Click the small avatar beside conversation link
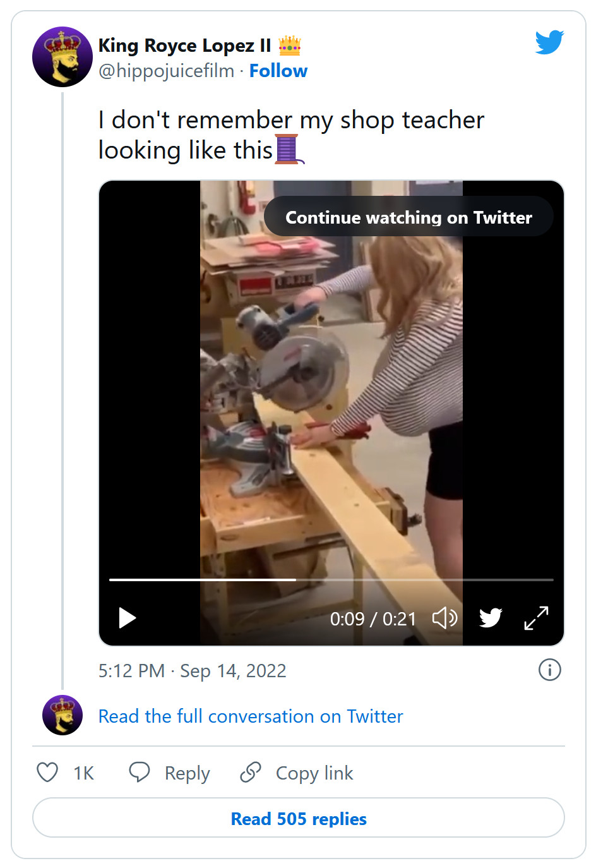The width and height of the screenshot is (596, 868). pos(62,715)
